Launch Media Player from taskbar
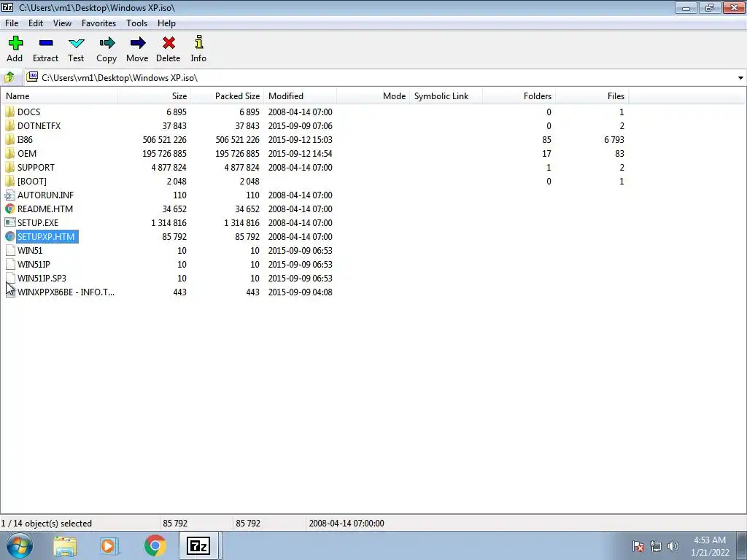 pyautogui.click(x=109, y=545)
